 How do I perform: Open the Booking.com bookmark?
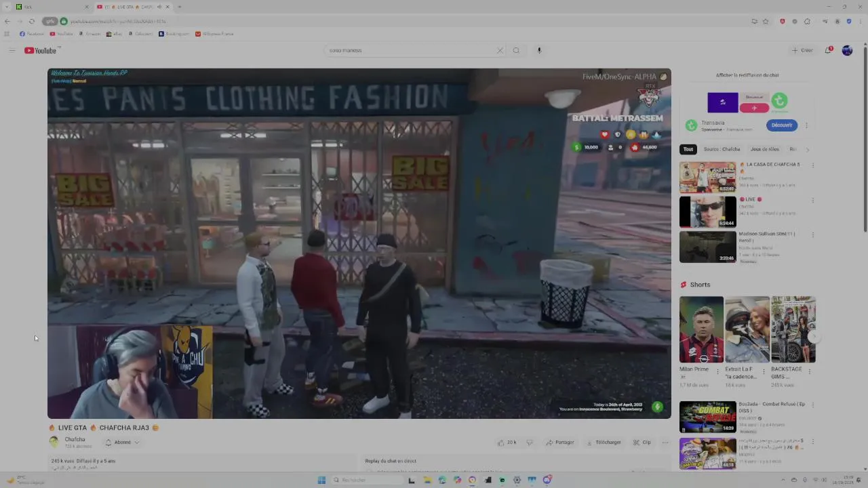point(174,34)
